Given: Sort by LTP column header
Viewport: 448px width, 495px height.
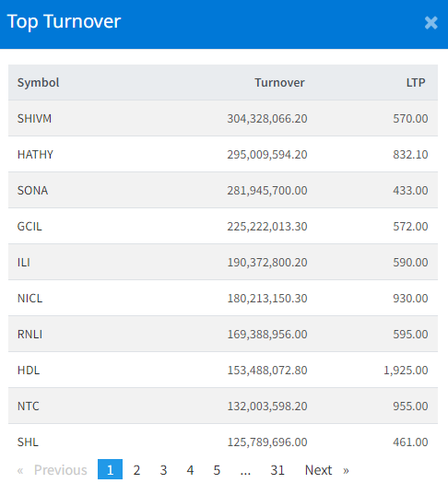Looking at the screenshot, I should [x=416, y=83].
